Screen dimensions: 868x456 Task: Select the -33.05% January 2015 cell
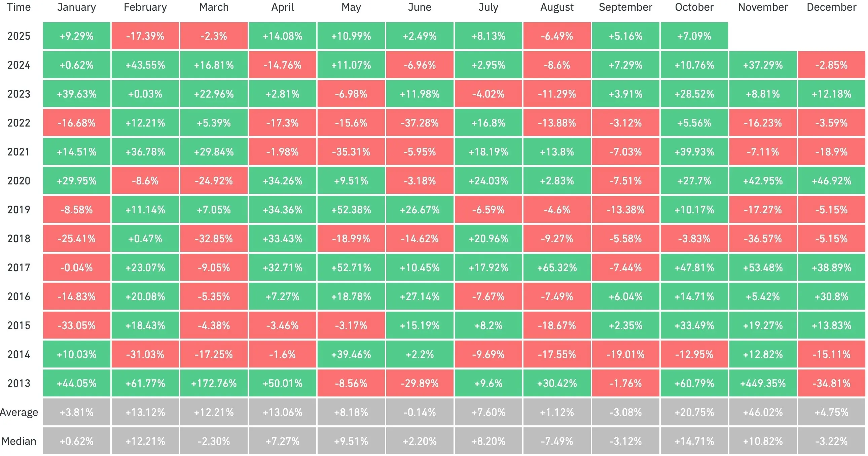[76, 325]
